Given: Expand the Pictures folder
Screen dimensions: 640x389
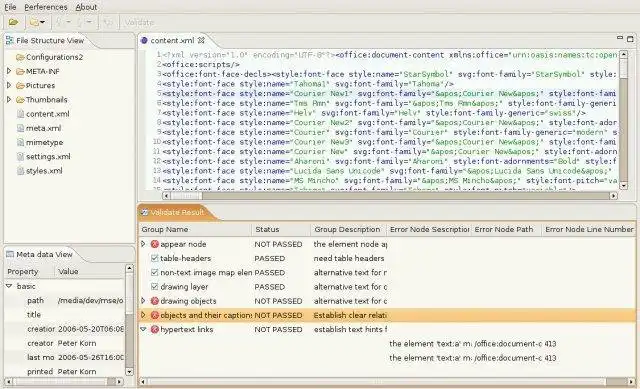Looking at the screenshot, I should coord(9,85).
